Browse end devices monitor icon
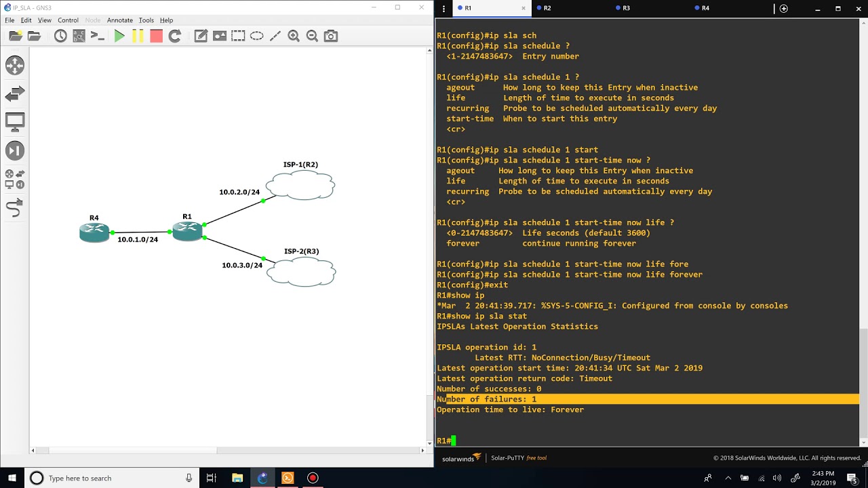 point(15,123)
